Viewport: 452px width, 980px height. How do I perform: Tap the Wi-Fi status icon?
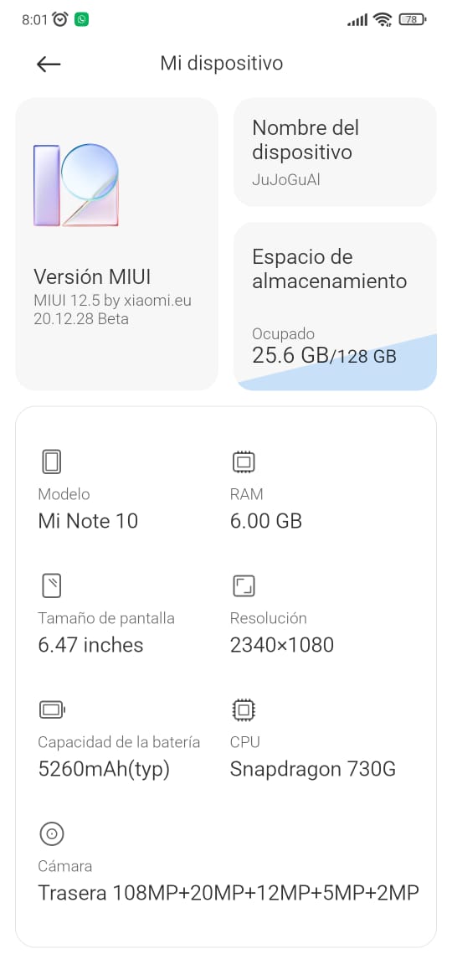(382, 20)
